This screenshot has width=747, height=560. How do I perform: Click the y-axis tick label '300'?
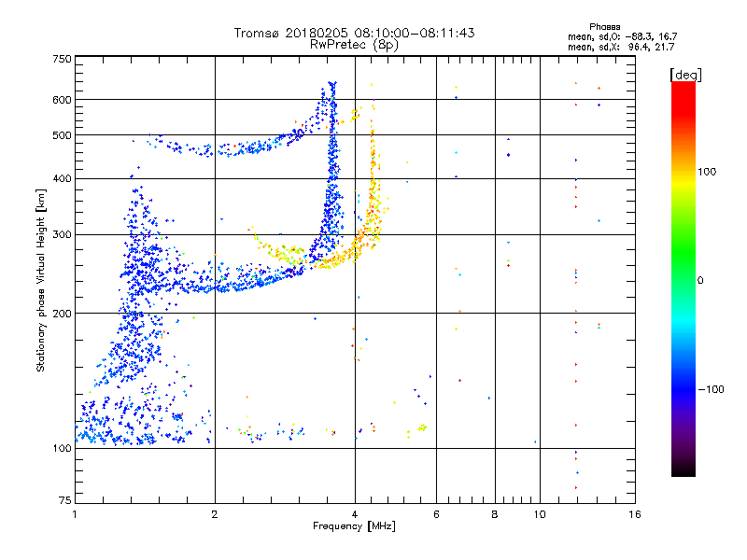coord(63,235)
